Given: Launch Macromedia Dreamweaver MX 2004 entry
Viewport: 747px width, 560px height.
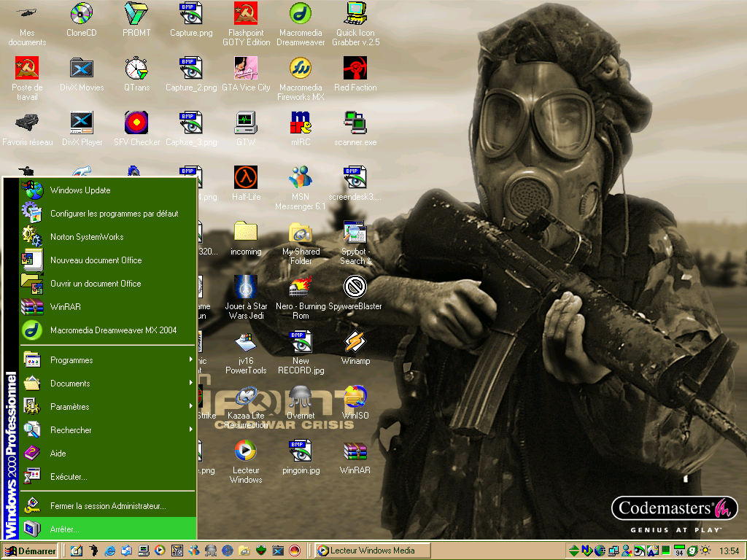Looking at the screenshot, I should tap(108, 330).
